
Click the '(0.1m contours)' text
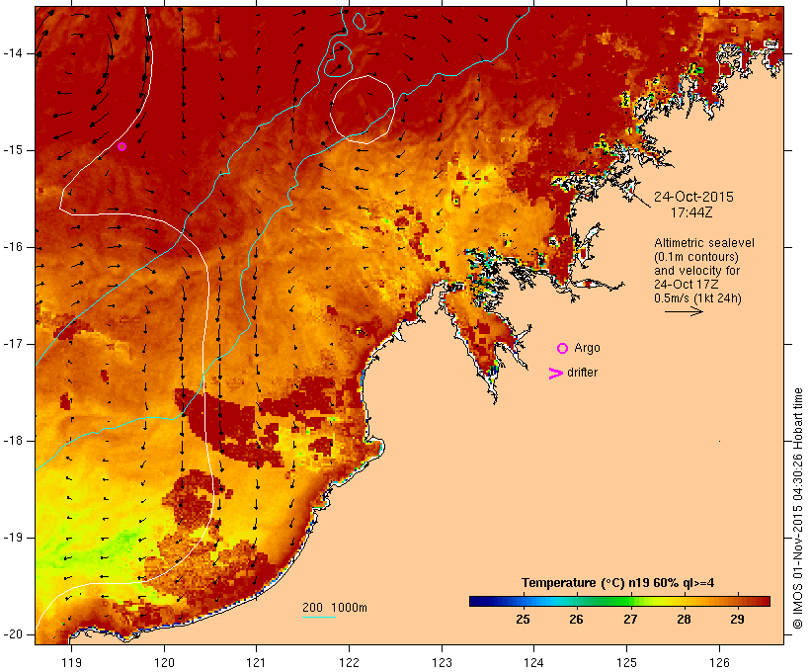[x=696, y=257]
